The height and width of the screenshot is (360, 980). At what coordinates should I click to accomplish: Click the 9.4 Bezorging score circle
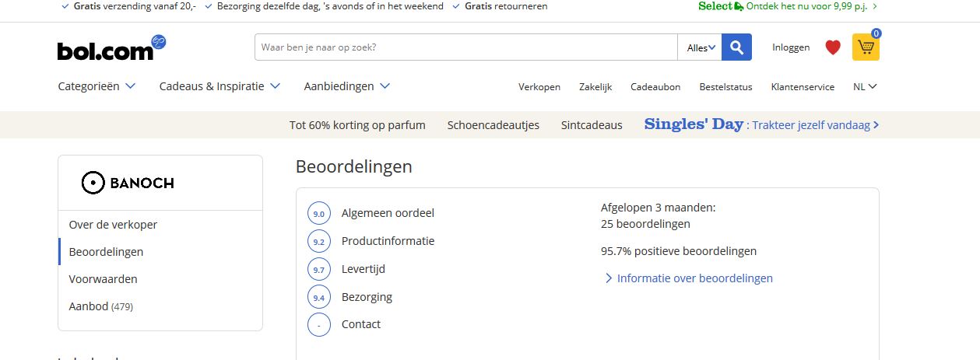pyautogui.click(x=319, y=297)
